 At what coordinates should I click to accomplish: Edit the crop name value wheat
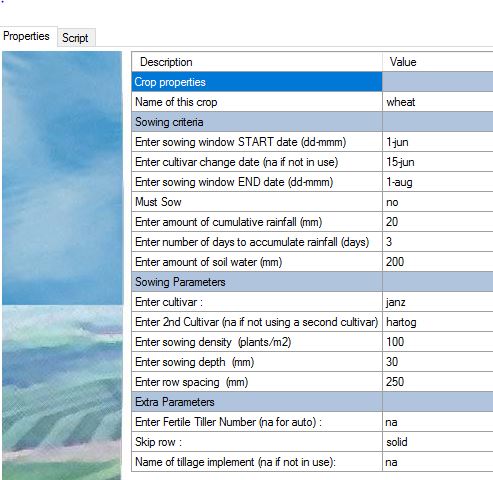coord(438,102)
